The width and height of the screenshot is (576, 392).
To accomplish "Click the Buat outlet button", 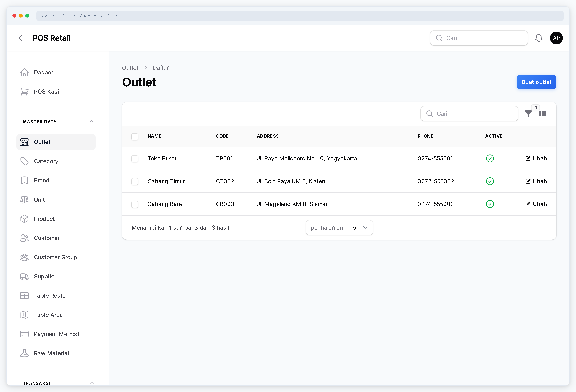I will point(536,82).
